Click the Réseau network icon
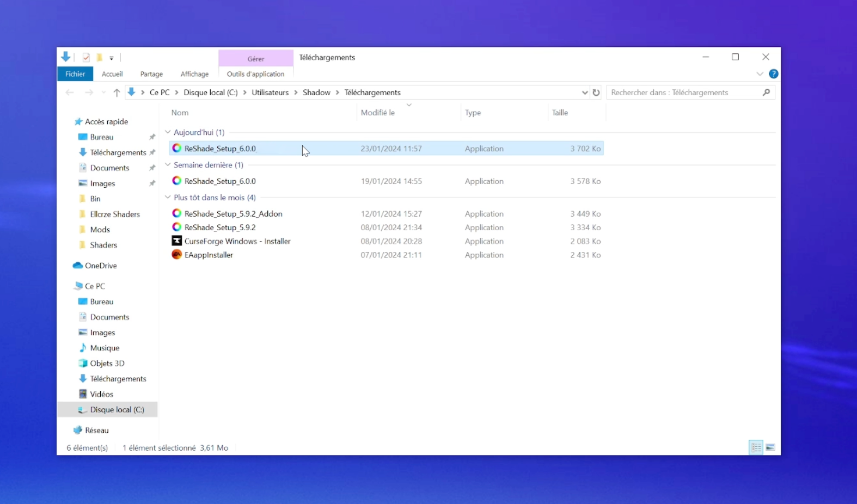This screenshot has width=857, height=504. click(x=78, y=430)
